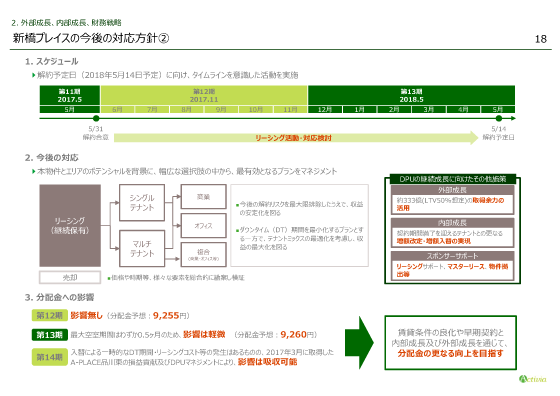Select the 第14期 label badge
Viewport: 560px width, 396px height.
coord(50,357)
